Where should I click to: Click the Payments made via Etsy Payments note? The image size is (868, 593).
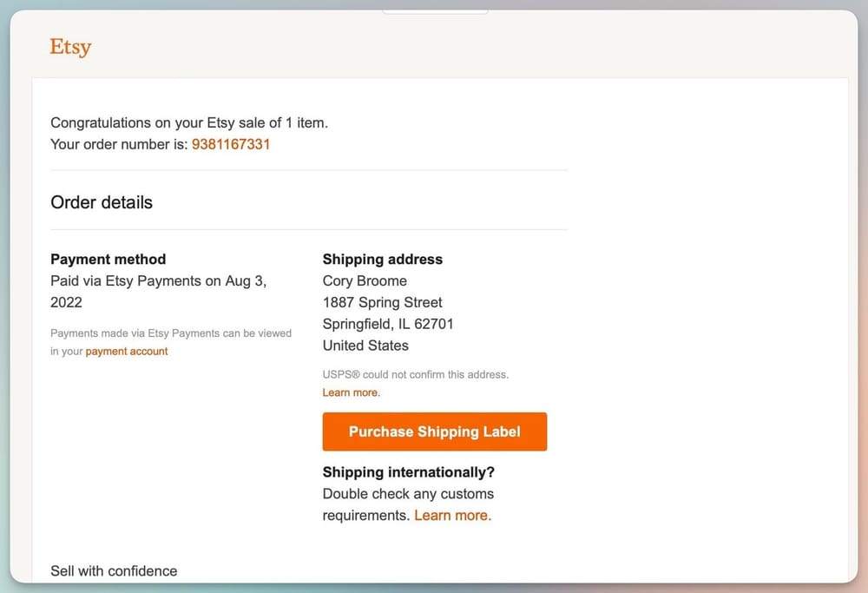click(x=171, y=333)
